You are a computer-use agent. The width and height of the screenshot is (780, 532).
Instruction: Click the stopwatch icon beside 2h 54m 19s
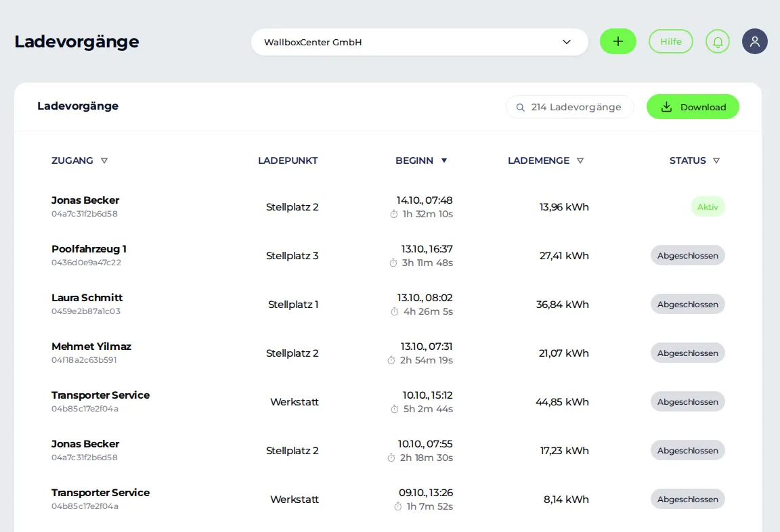click(391, 361)
